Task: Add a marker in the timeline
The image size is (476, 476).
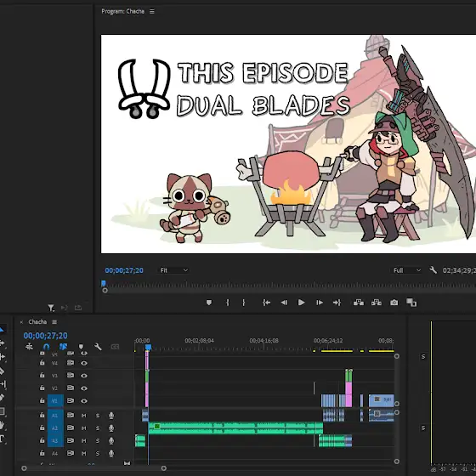Action: point(81,347)
